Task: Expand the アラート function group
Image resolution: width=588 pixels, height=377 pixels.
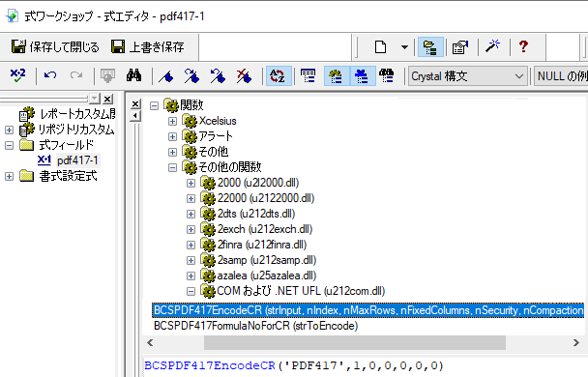Action: point(172,137)
